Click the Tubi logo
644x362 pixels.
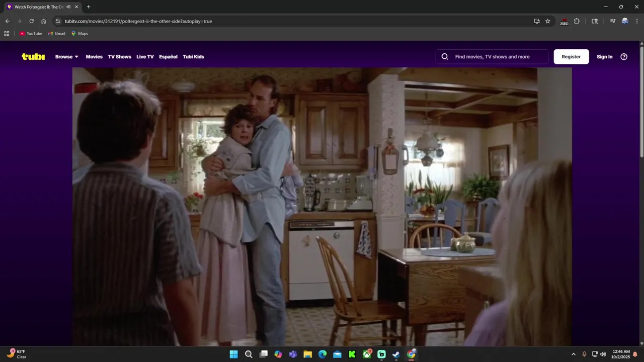[33, 57]
